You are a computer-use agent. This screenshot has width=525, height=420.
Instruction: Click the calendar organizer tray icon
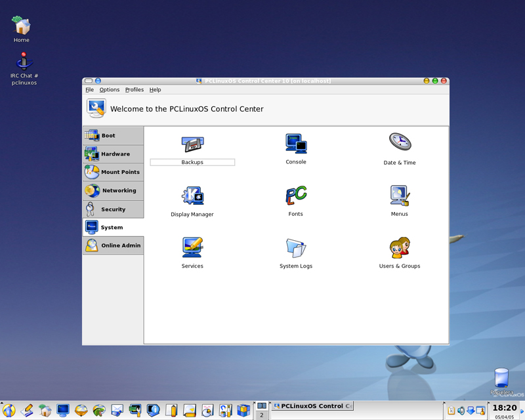[480, 410]
